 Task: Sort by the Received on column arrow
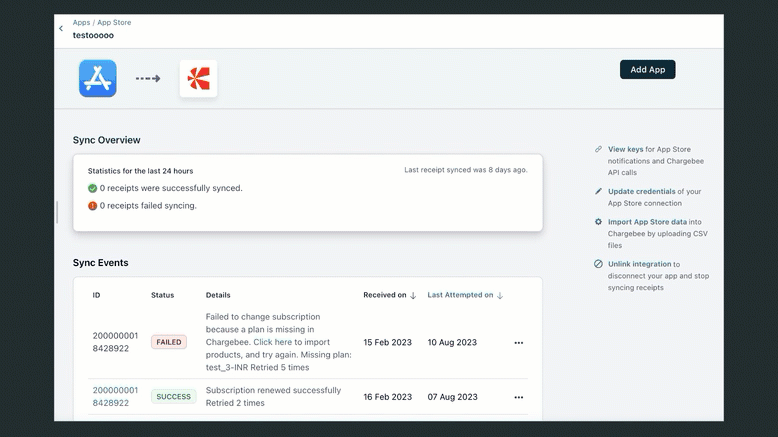tap(414, 296)
